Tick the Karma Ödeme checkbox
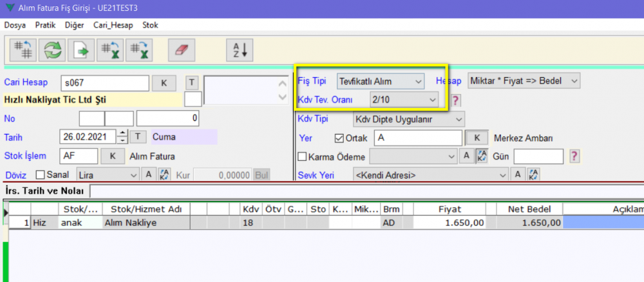The height and width of the screenshot is (282, 644). [x=302, y=156]
